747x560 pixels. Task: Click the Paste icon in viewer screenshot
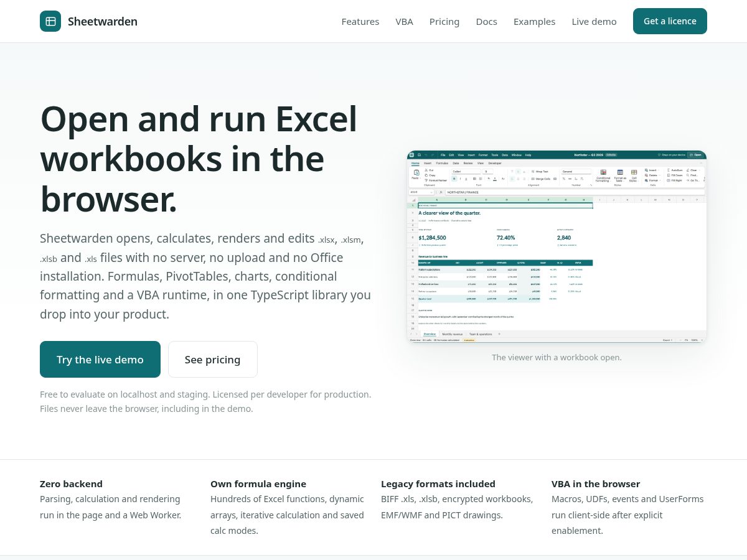pyautogui.click(x=416, y=172)
